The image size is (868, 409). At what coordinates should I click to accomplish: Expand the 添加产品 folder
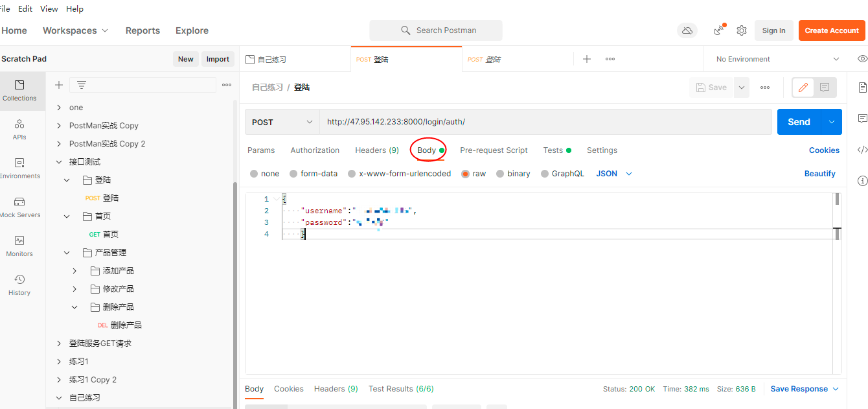pos(74,271)
